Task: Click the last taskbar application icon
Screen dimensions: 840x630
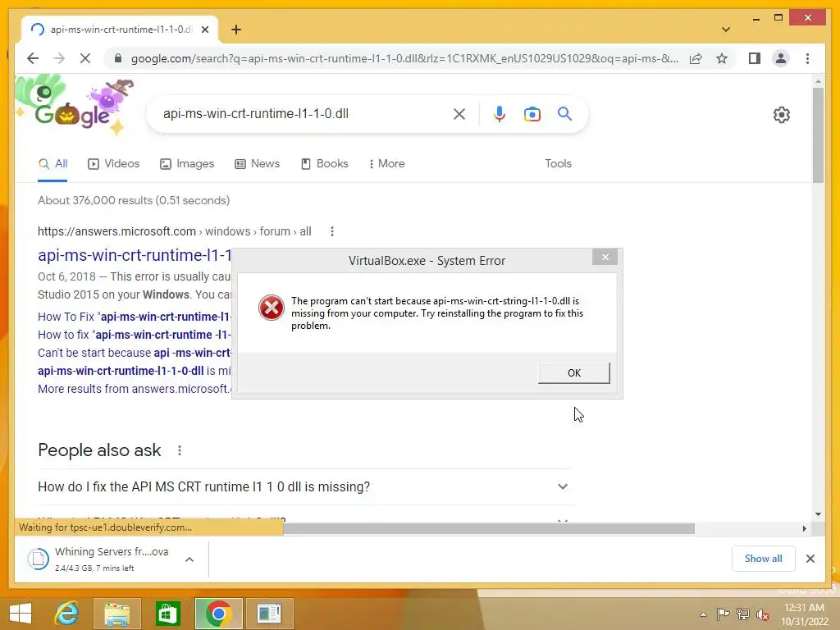Action: pyautogui.click(x=269, y=614)
